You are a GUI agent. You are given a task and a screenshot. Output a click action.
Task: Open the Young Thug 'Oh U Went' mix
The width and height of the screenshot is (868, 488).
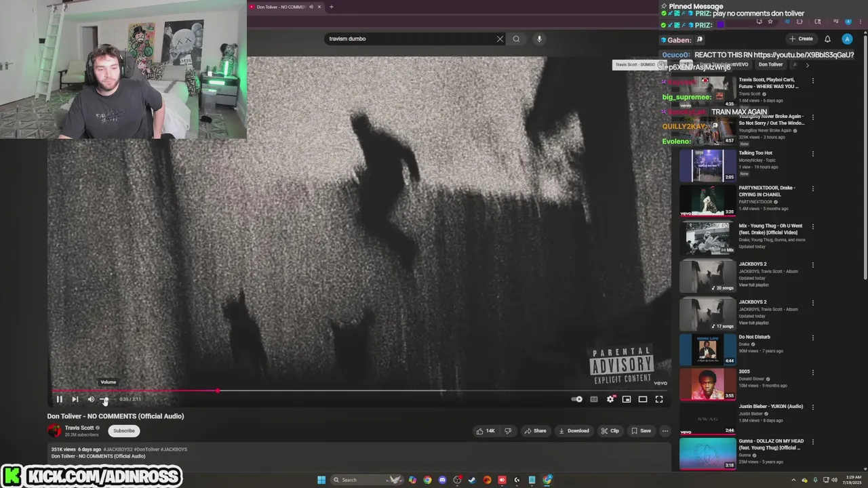pyautogui.click(x=708, y=238)
